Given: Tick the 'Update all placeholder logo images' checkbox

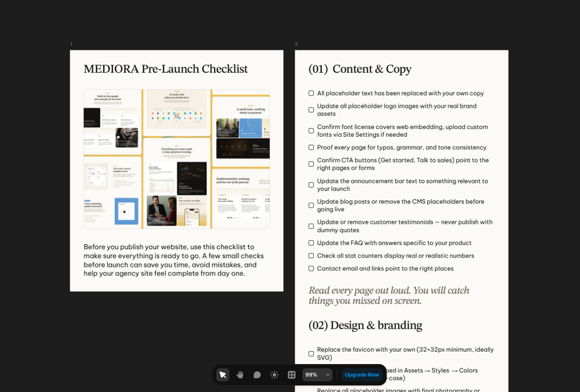Looking at the screenshot, I should point(311,110).
